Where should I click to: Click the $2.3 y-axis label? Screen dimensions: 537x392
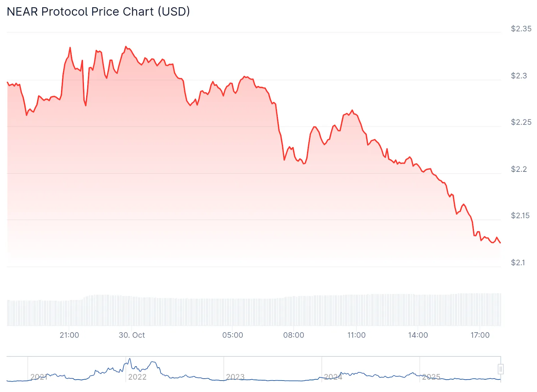coord(519,76)
